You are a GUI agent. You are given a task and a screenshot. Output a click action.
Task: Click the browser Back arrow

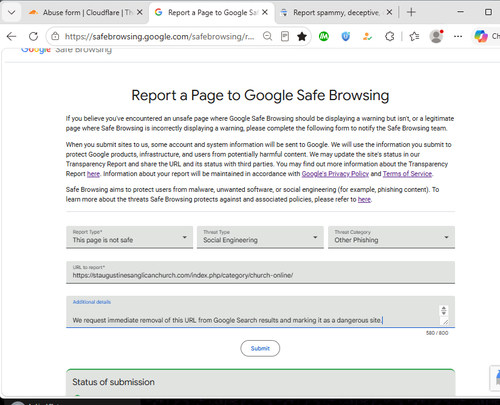point(11,36)
